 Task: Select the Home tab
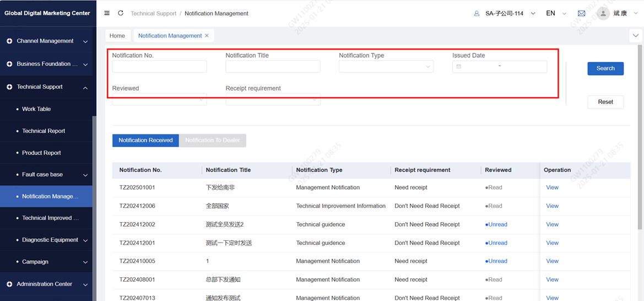(x=117, y=36)
